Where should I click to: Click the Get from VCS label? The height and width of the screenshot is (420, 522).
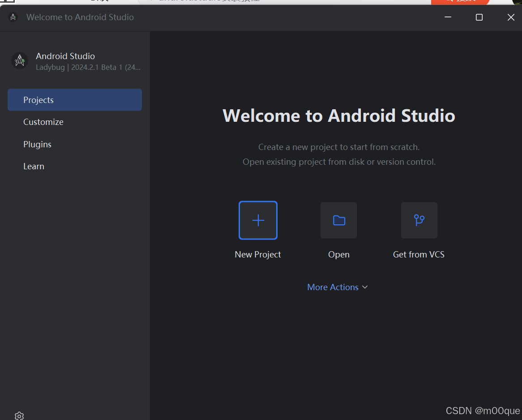tap(419, 254)
